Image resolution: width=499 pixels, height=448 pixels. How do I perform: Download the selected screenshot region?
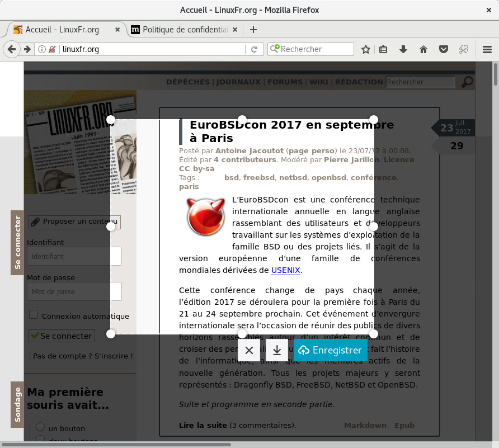click(276, 350)
